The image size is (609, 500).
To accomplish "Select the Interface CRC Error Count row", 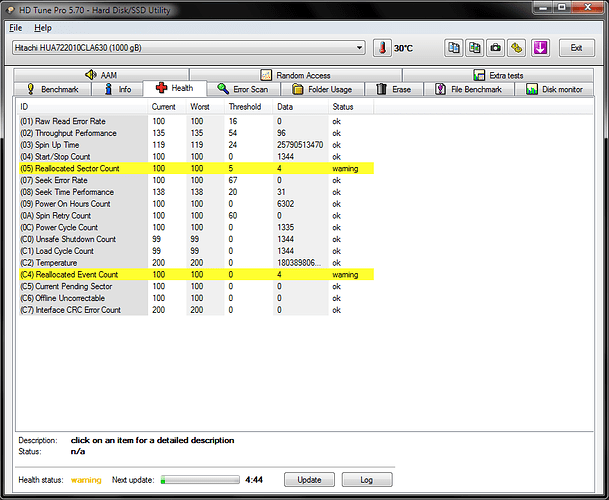I will [x=196, y=310].
